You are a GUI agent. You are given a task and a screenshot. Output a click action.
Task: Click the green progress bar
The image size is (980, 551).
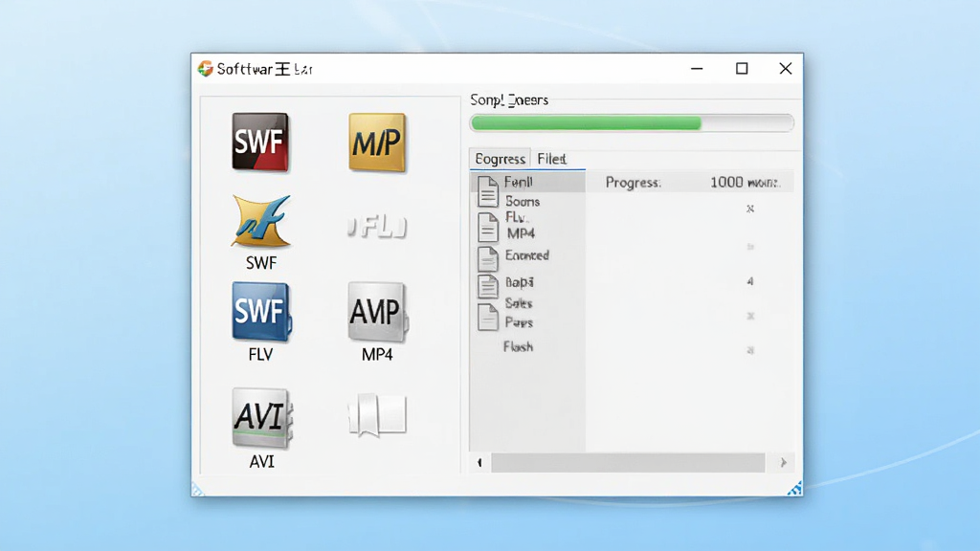pyautogui.click(x=632, y=123)
